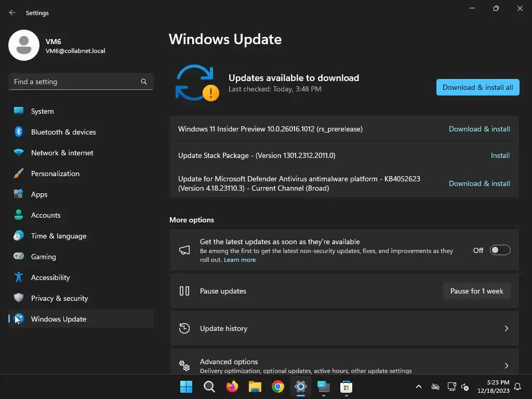Viewport: 532px width, 399px height.
Task: Click the network display icon in system tray
Action: point(451,387)
